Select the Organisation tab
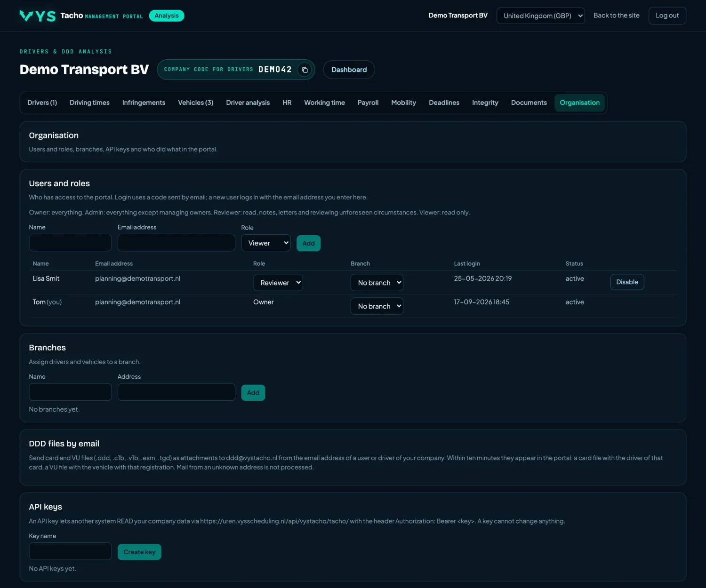Screen dimensions: 706x588 point(580,103)
